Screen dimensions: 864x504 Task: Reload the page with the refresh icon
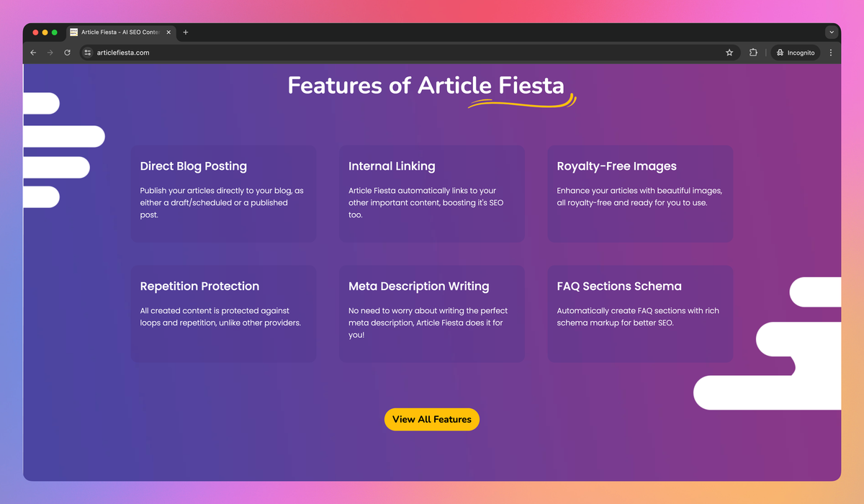(x=68, y=53)
